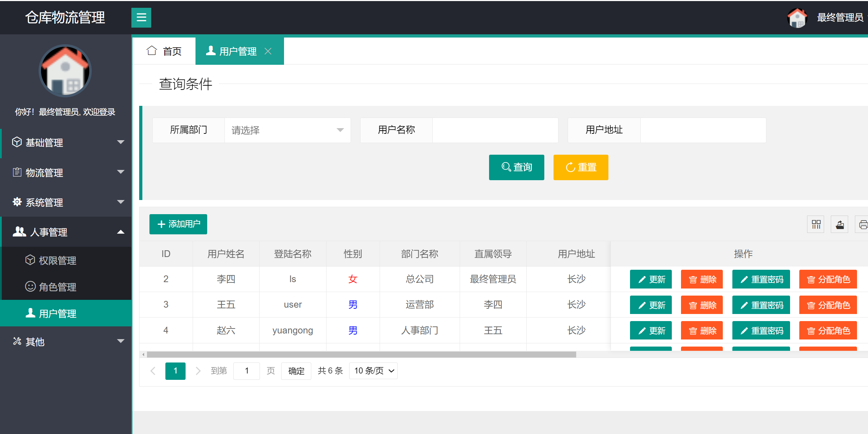This screenshot has width=868, height=434.
Task: Open the column filter grid icon
Action: 816,224
